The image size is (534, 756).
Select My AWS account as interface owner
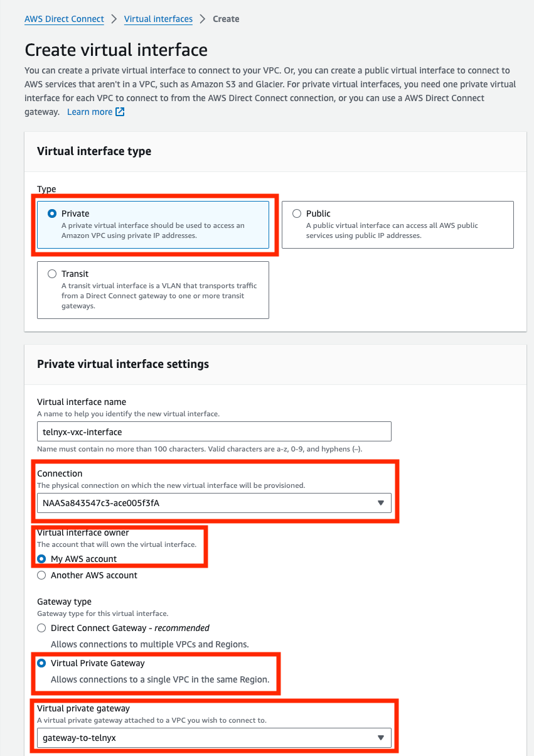(x=41, y=559)
